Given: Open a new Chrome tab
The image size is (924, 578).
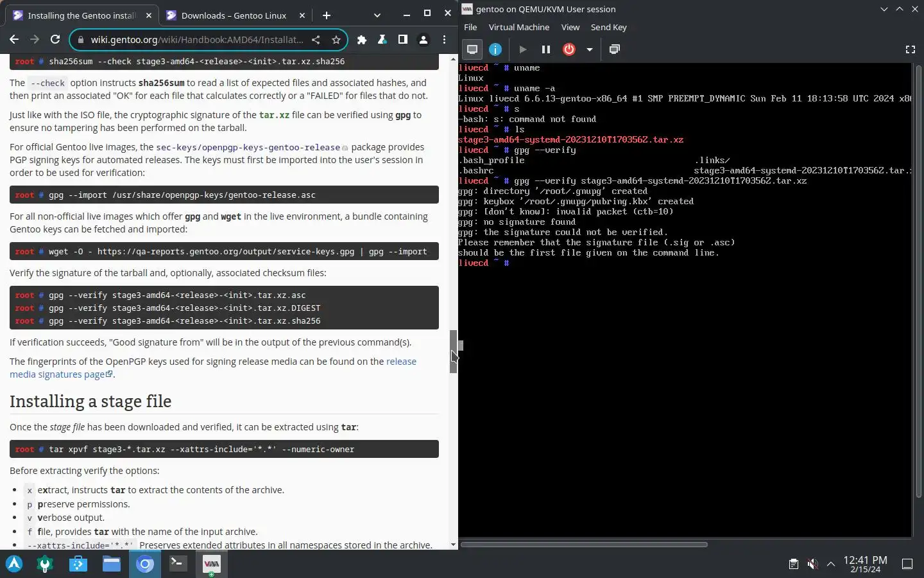Looking at the screenshot, I should click(326, 15).
